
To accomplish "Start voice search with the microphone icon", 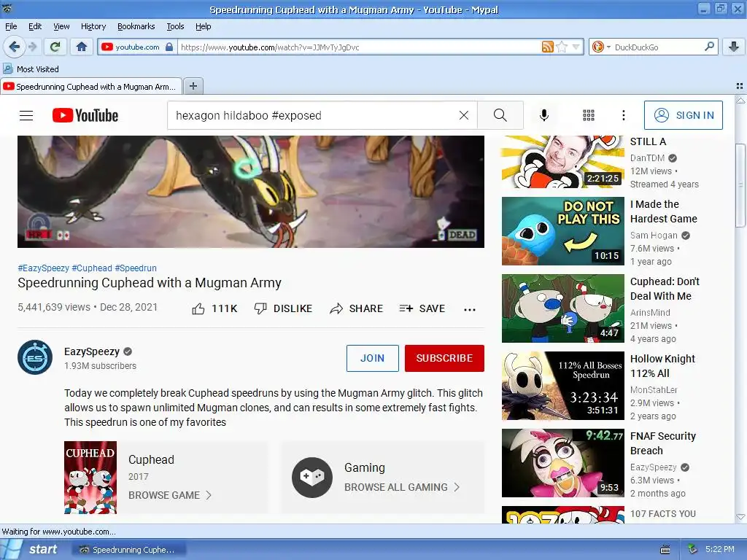I will [x=544, y=115].
